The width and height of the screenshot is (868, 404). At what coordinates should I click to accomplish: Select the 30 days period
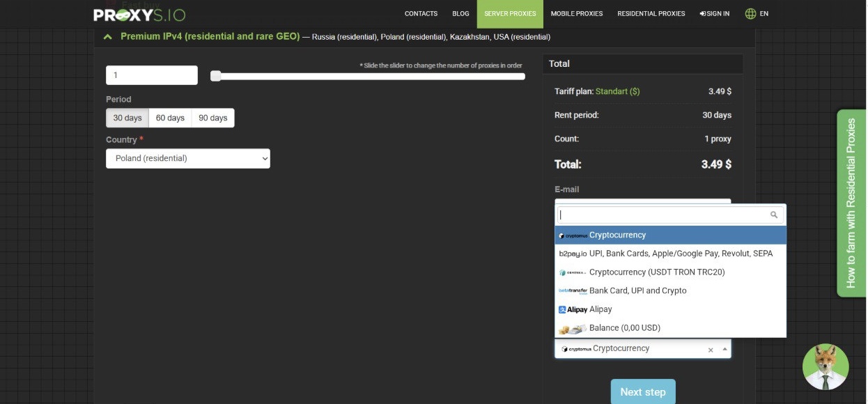coord(127,118)
